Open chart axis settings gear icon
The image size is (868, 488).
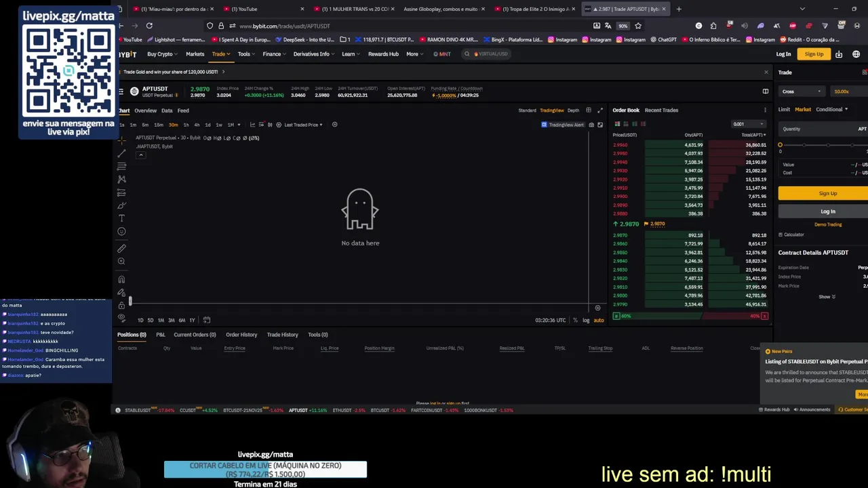tap(597, 308)
